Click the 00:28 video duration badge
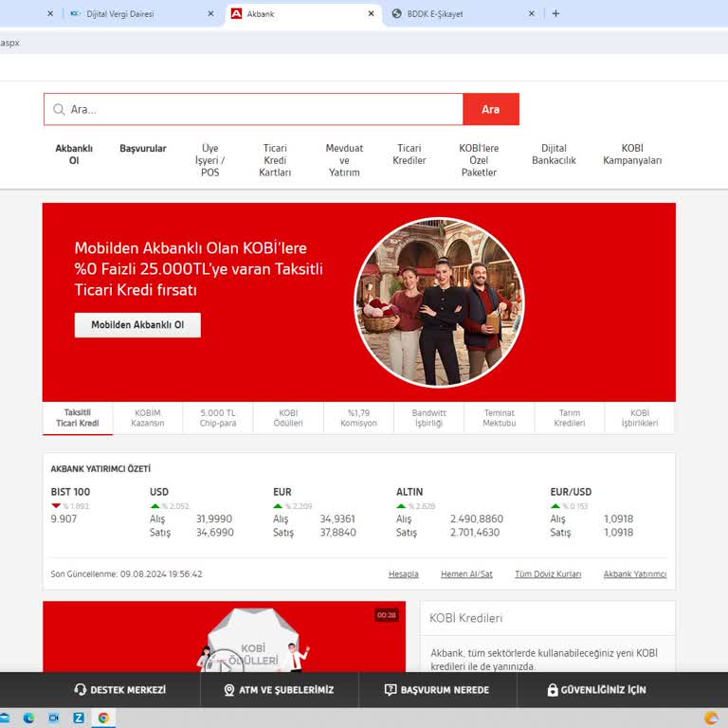 [x=387, y=615]
